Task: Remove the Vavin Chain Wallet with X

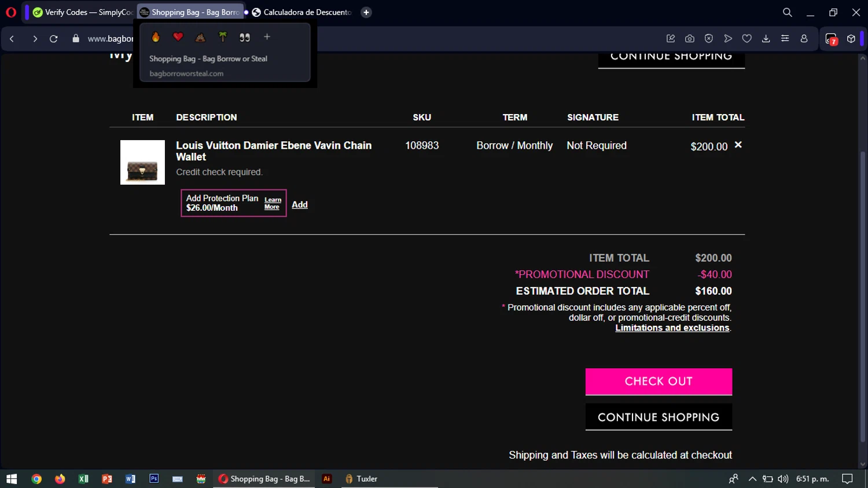Action: (x=738, y=145)
